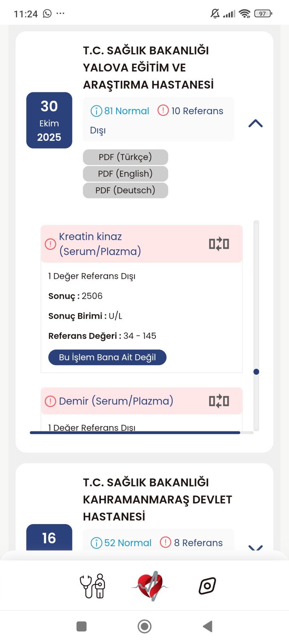Tap the 30 Ekim 2025 date badge
Image resolution: width=289 pixels, height=644 pixels.
coord(49,120)
